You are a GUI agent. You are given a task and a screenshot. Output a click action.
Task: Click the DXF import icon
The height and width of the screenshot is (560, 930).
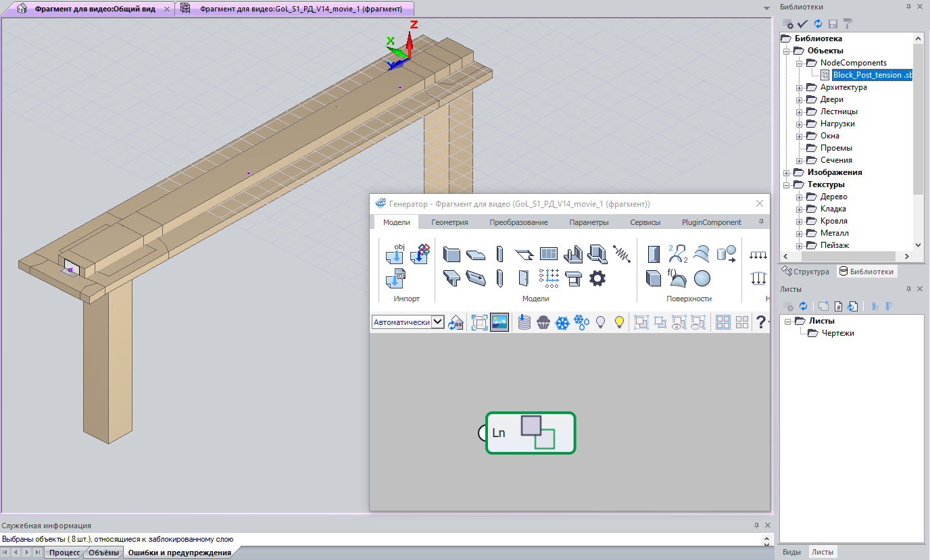[x=395, y=278]
